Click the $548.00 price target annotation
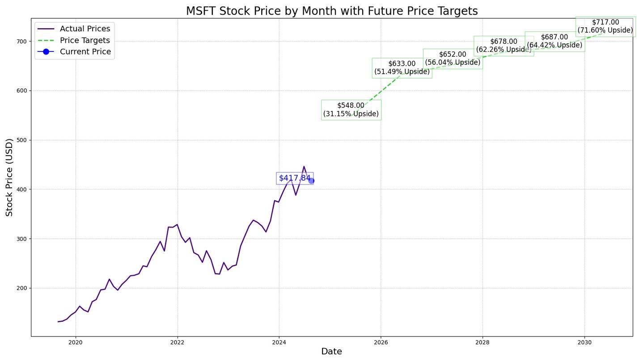This screenshot has width=644, height=362. click(x=351, y=110)
